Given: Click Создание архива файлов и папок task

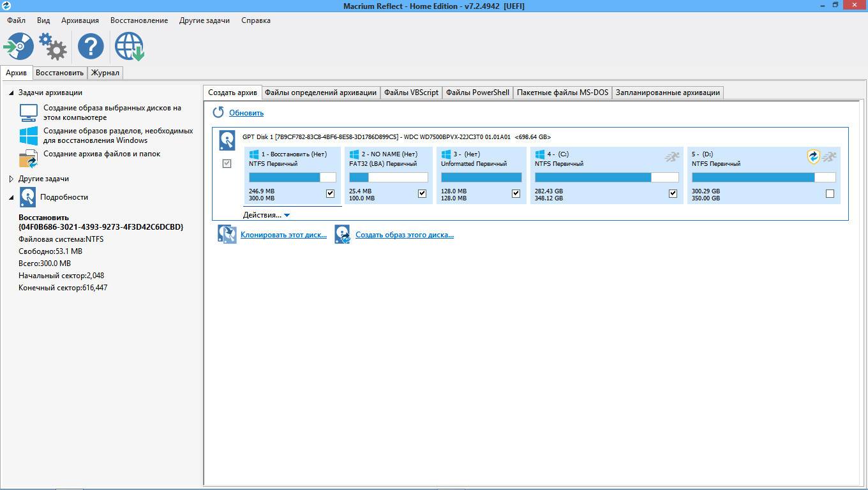Looking at the screenshot, I should coord(101,154).
